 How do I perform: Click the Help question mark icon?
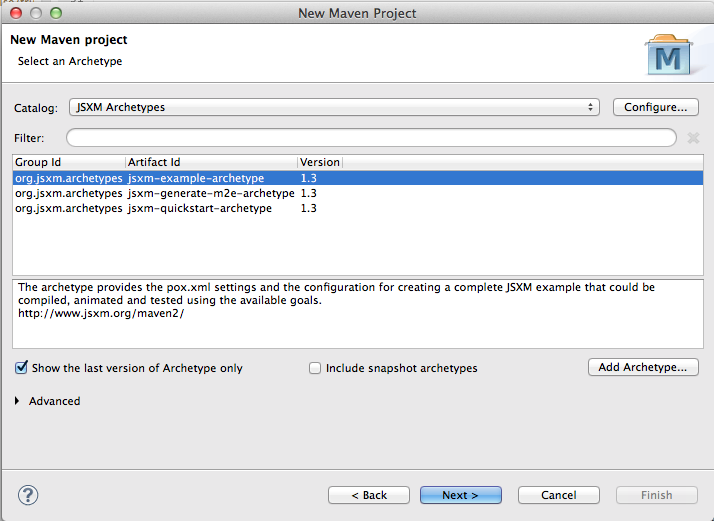point(28,495)
